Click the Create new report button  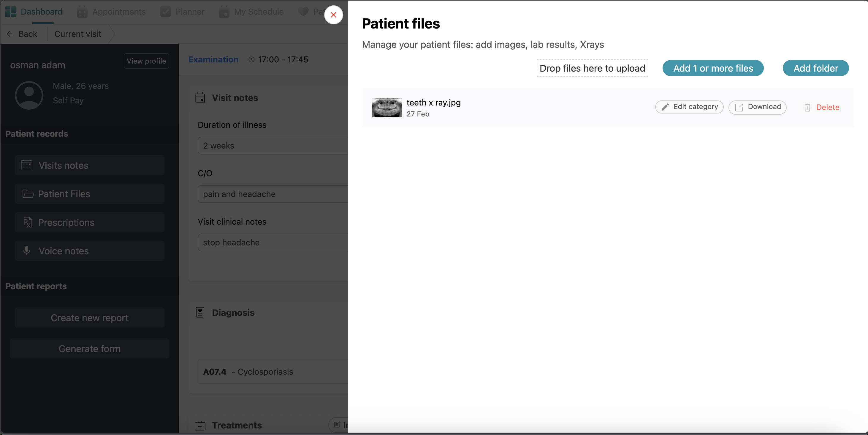[90, 318]
